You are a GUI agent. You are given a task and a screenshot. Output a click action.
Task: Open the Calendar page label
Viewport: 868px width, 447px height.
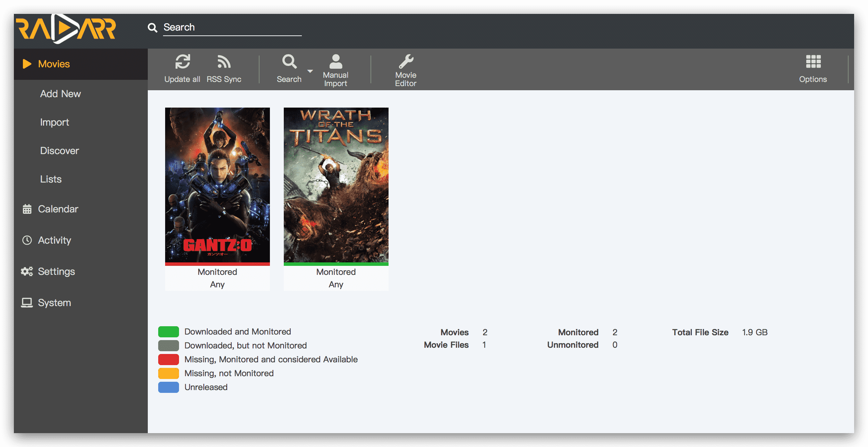(58, 209)
